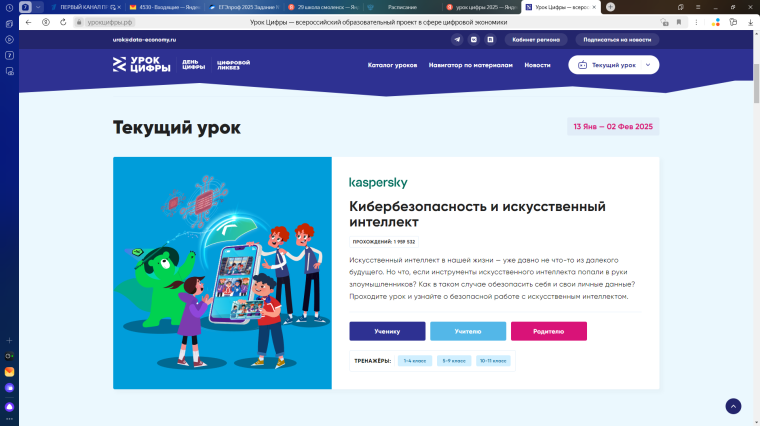
Task: Switch to the ПЕРВЫЙ КАНАЛ tab
Action: point(84,7)
